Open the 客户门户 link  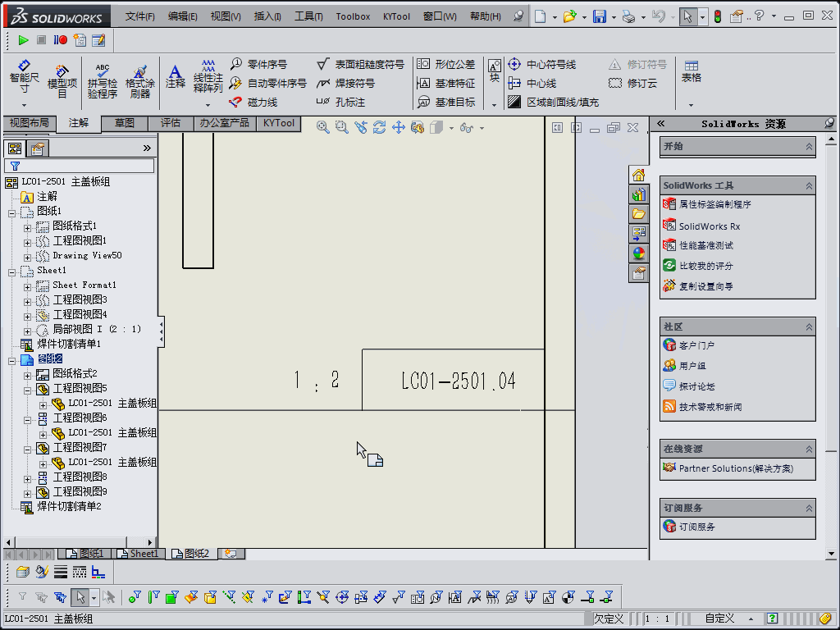pyautogui.click(x=696, y=345)
